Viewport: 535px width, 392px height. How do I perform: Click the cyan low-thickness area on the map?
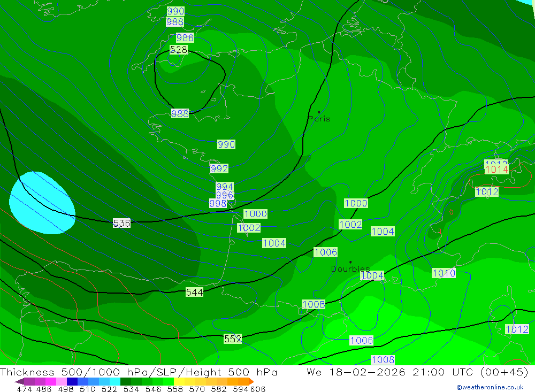[x=42, y=203]
